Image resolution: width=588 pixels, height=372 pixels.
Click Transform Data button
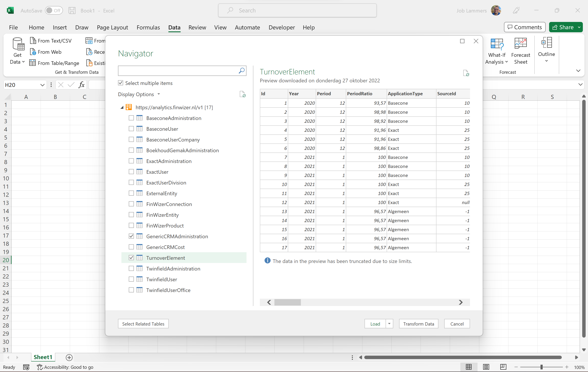(418, 324)
